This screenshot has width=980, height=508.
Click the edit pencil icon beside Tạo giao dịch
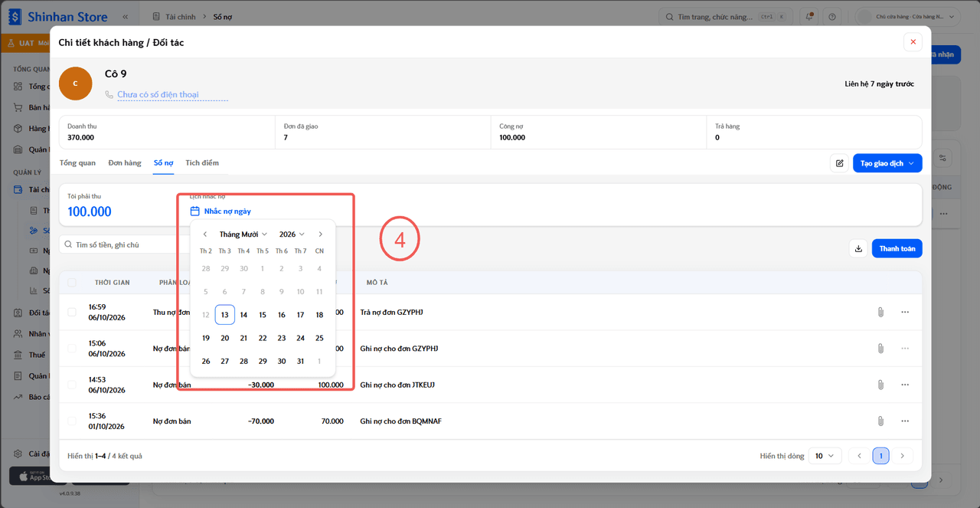tap(839, 163)
